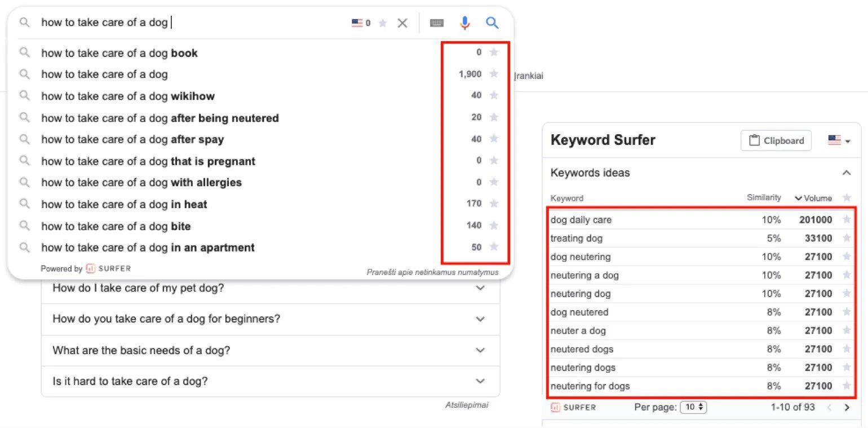868x428 pixels.
Task: Select suggestion 'how to take care of a dog in heat'
Action: [x=124, y=205]
